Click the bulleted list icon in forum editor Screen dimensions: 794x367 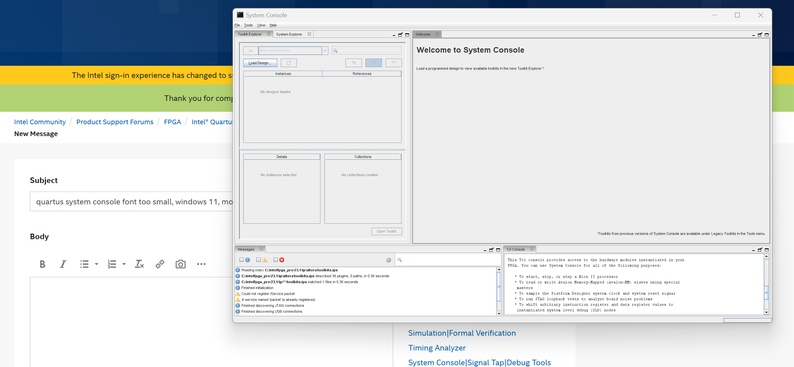coord(85,264)
